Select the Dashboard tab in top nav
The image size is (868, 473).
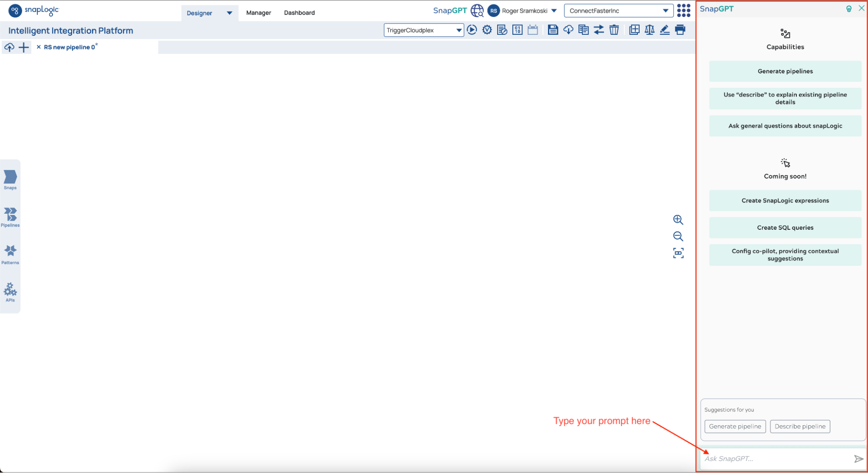[x=299, y=13]
